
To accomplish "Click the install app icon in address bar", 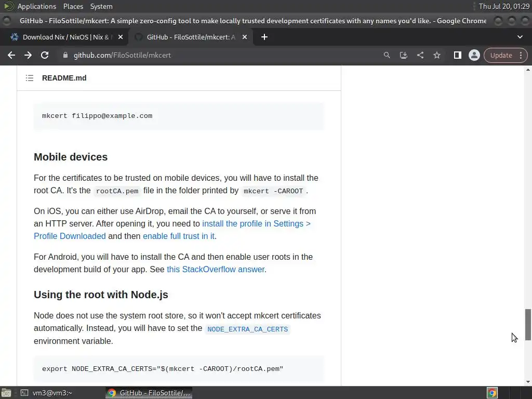I will coord(403,55).
